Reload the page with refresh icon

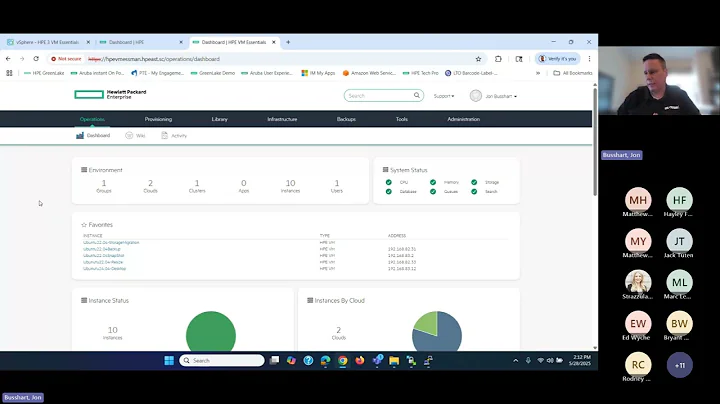[36, 59]
